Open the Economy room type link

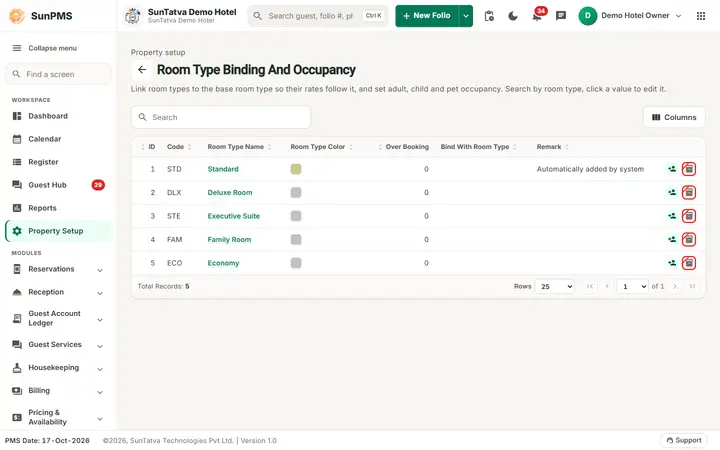[223, 263]
